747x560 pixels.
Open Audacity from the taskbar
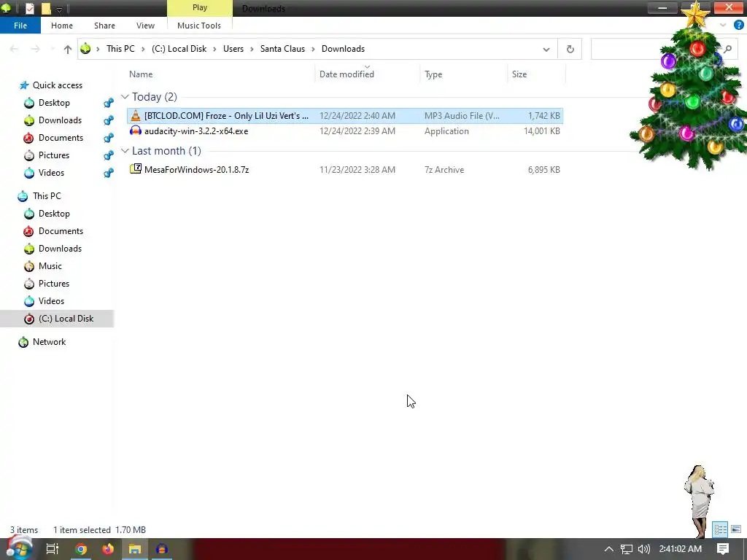coord(162,549)
